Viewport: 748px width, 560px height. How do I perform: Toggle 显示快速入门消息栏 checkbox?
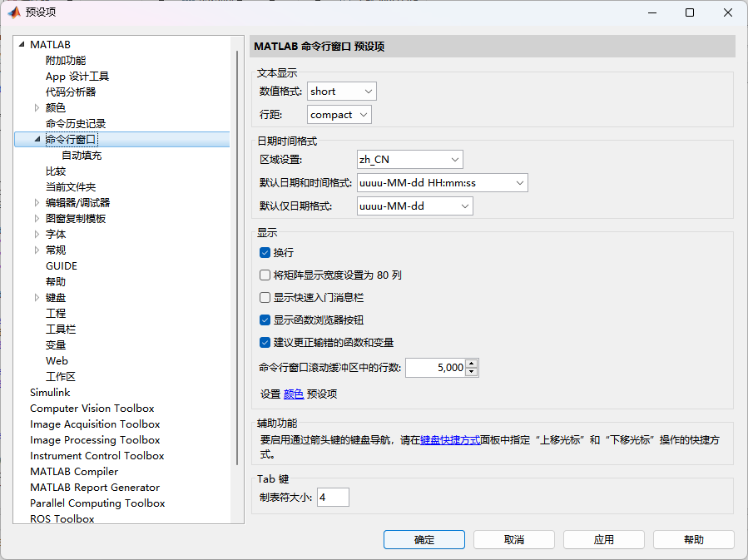[x=265, y=298]
